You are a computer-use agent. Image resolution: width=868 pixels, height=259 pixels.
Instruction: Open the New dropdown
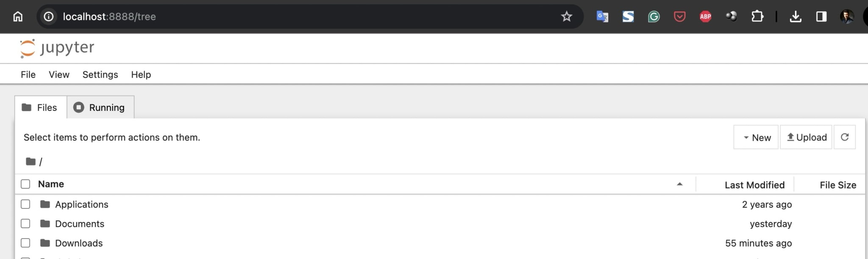756,137
